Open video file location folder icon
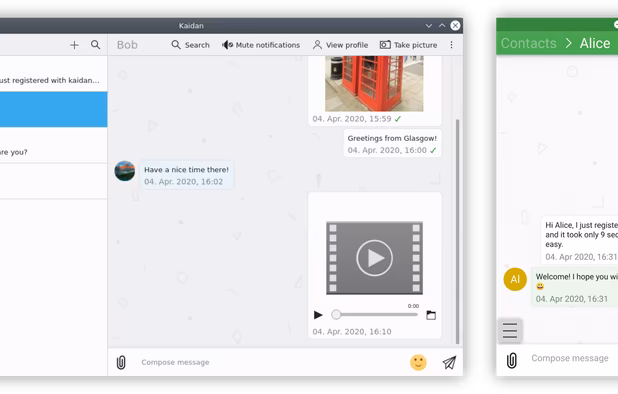Viewport: 618px width, 394px height. coord(431,315)
